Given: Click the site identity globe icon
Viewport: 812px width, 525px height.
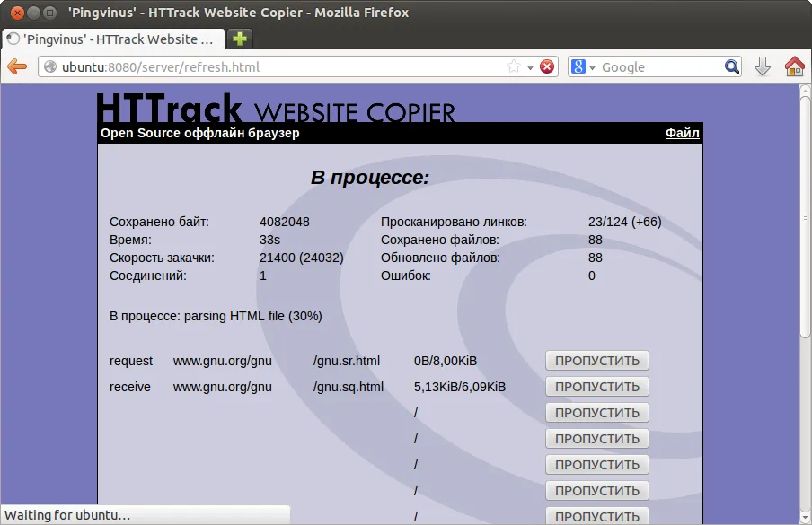Looking at the screenshot, I should coord(50,66).
